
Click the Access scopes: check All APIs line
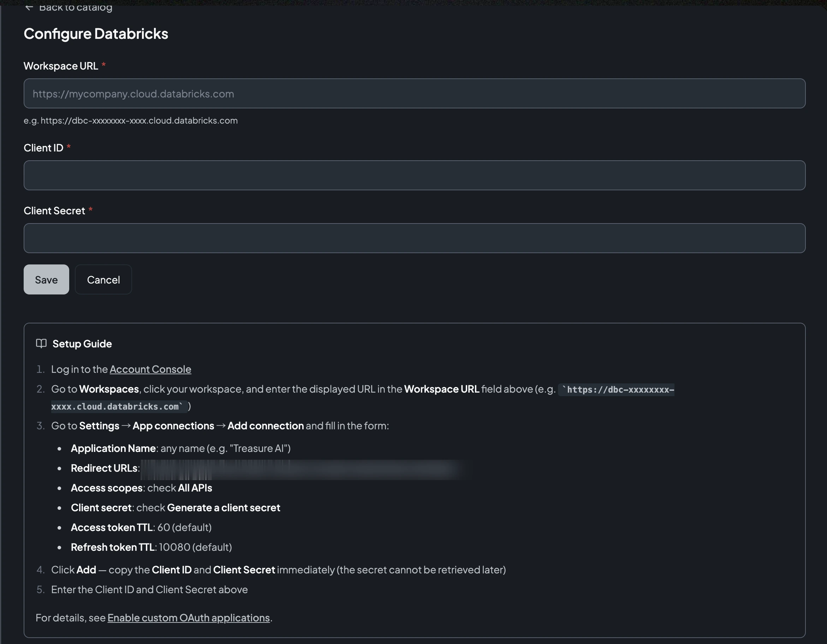(x=141, y=488)
